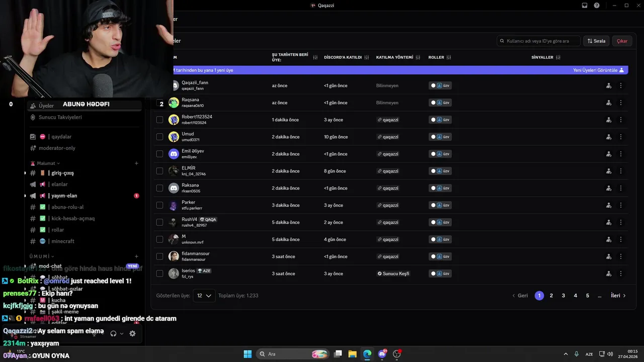644x362 pixels.
Task: Open filter options for Discord'a Katıldı column
Action: pyautogui.click(x=367, y=57)
